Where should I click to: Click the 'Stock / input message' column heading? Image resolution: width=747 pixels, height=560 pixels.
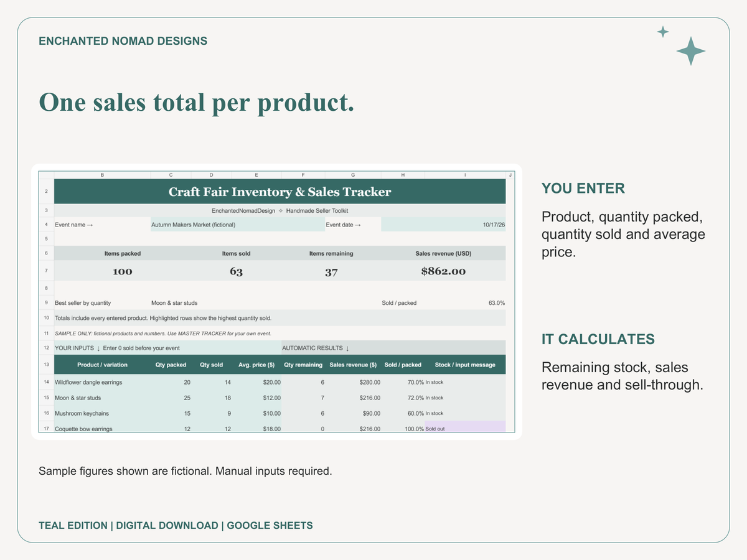pos(465,365)
